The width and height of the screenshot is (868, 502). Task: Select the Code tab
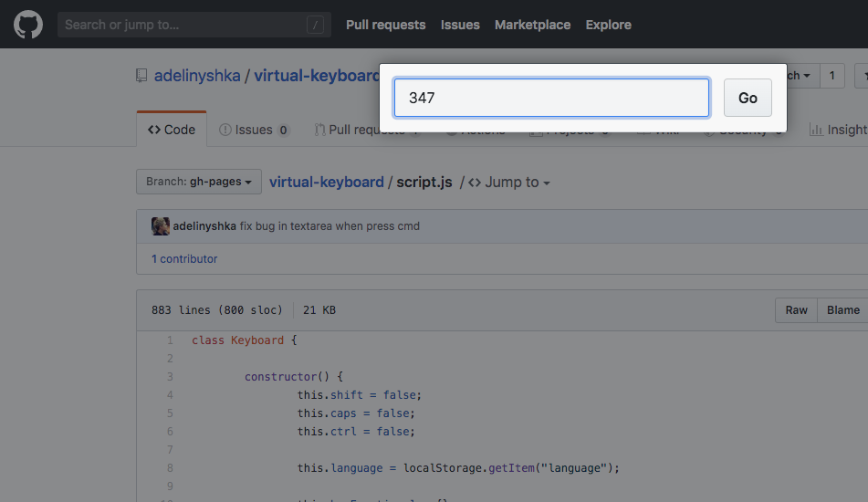coord(172,129)
